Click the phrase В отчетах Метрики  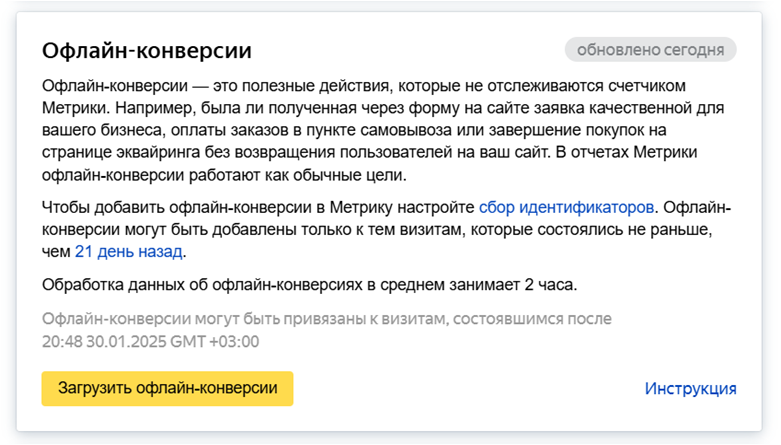coord(626,152)
